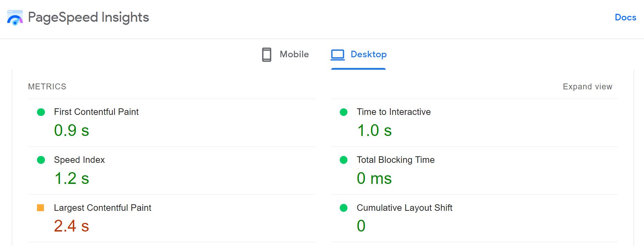Click the green dot beside Cumulative Layout Shift
Image resolution: width=644 pixels, height=246 pixels.
[344, 208]
